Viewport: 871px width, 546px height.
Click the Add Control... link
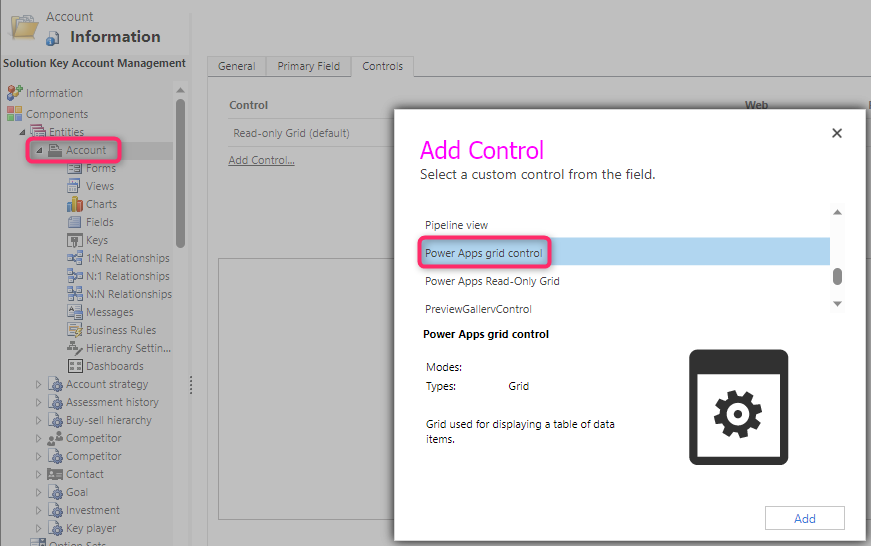[x=262, y=160]
